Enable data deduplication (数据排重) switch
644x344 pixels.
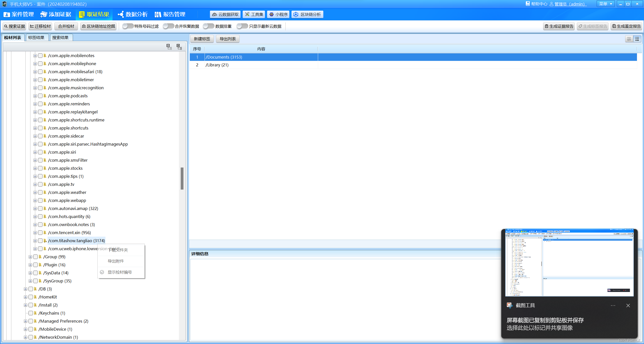click(208, 26)
